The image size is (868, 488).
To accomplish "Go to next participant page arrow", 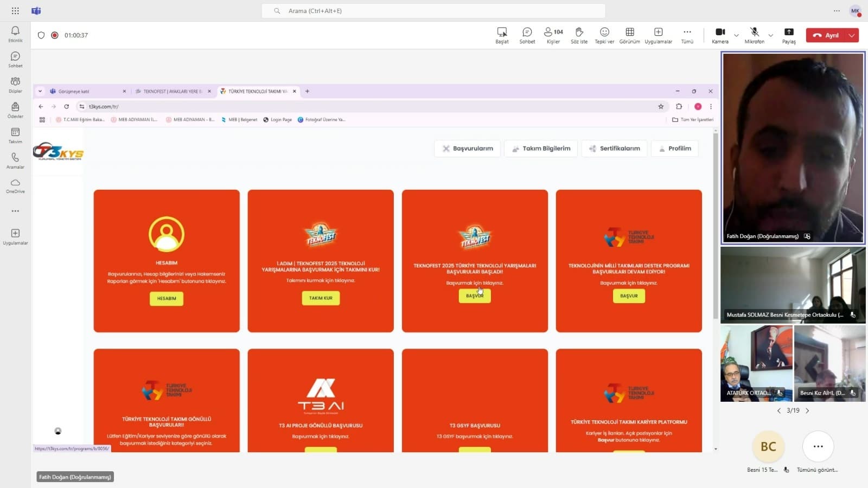I will [807, 410].
